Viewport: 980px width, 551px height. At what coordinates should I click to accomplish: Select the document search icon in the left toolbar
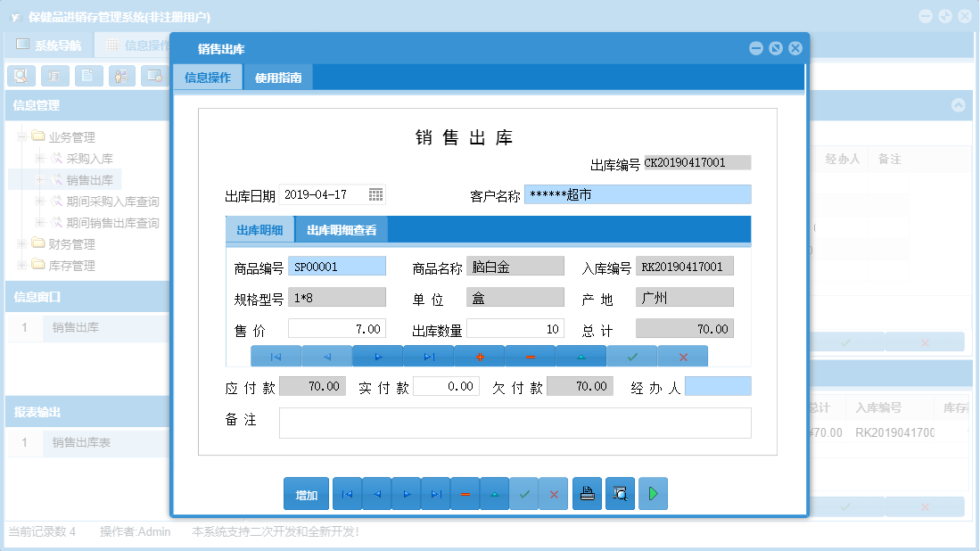tap(21, 76)
